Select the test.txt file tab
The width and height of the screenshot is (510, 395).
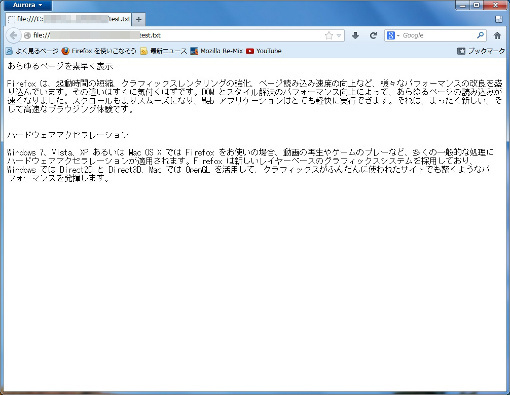click(x=69, y=19)
